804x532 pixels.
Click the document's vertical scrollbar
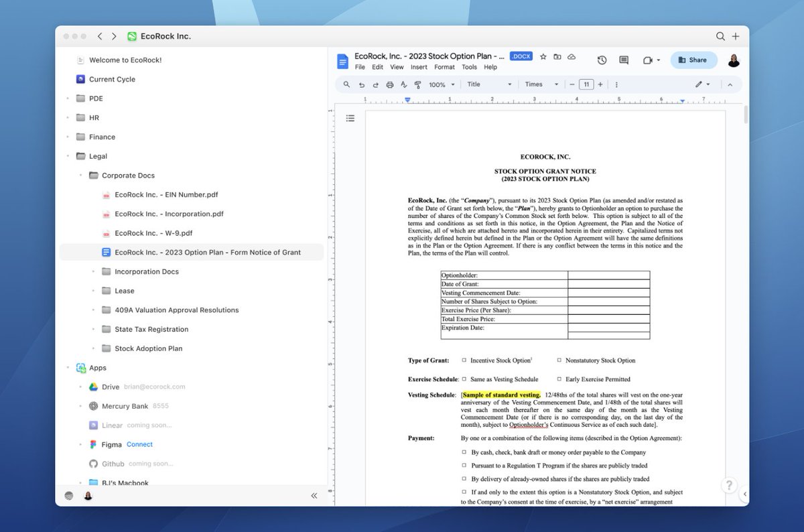click(x=746, y=115)
